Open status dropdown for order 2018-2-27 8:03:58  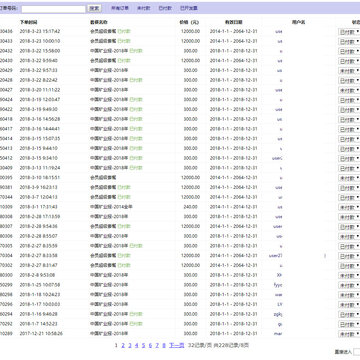point(349,256)
